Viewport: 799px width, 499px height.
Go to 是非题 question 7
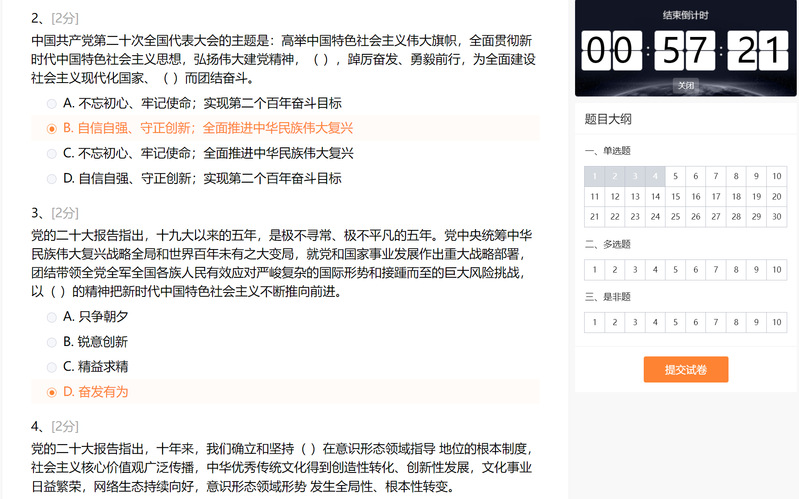click(716, 322)
